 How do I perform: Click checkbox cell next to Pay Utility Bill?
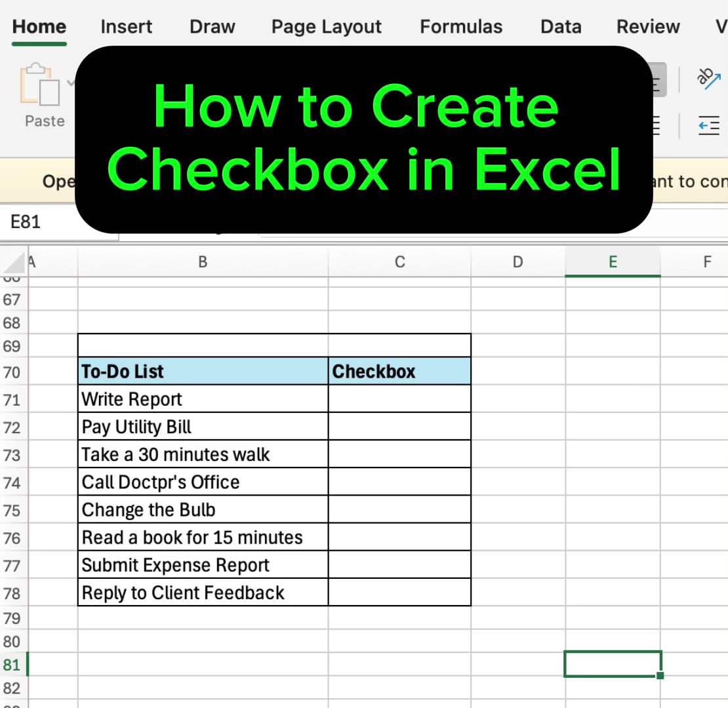pos(400,426)
